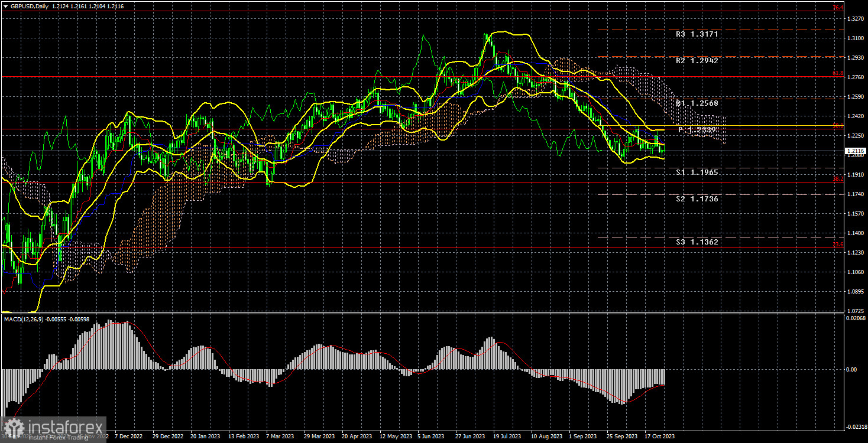Click the 0.02068 MACD scale label

click(856, 318)
